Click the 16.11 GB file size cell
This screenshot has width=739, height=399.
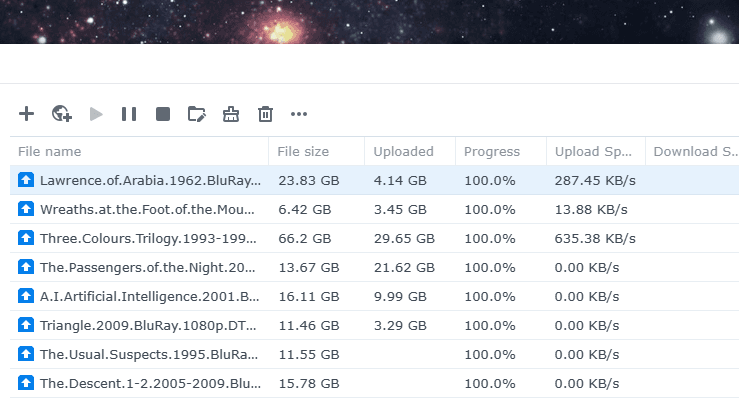(309, 297)
